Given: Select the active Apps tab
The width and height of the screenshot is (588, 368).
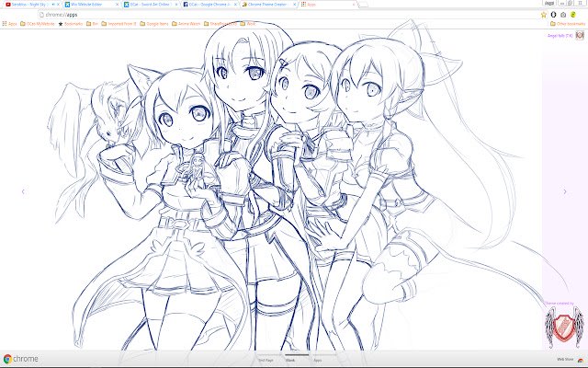Looking at the screenshot, I should point(327,5).
